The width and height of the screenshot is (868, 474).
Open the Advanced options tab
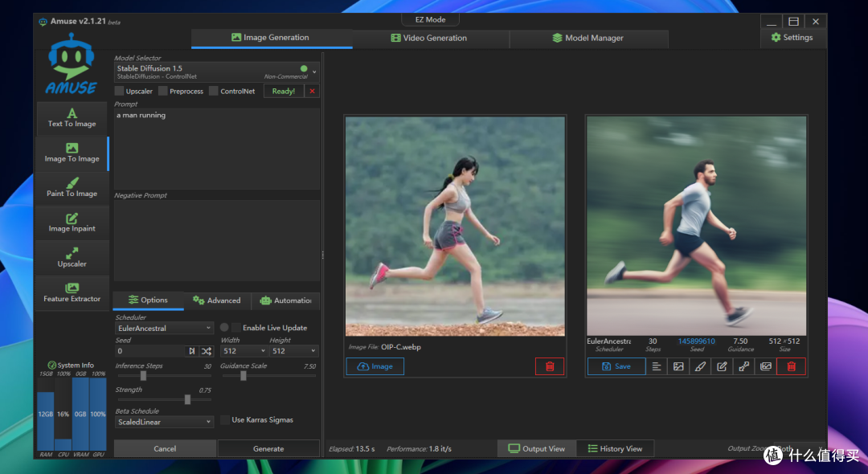217,300
